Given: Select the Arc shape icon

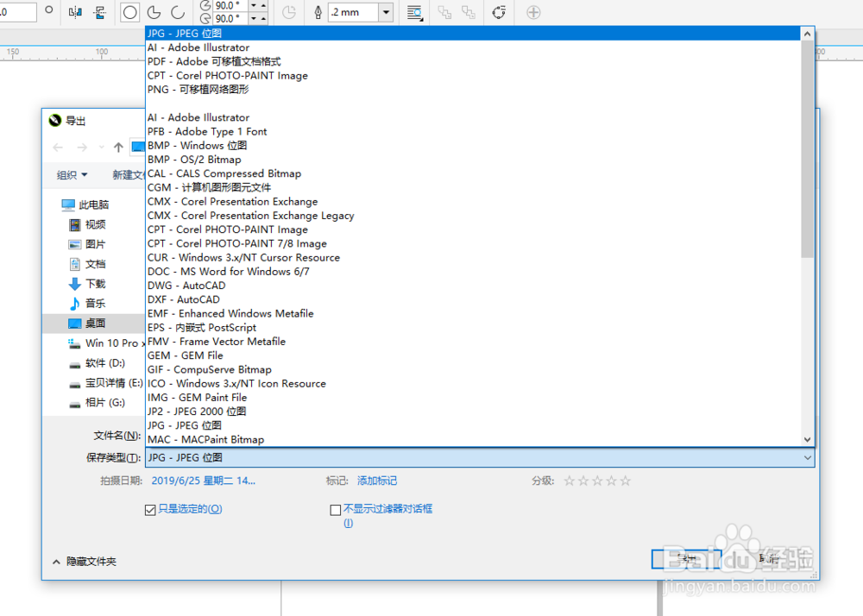Looking at the screenshot, I should click(x=178, y=12).
